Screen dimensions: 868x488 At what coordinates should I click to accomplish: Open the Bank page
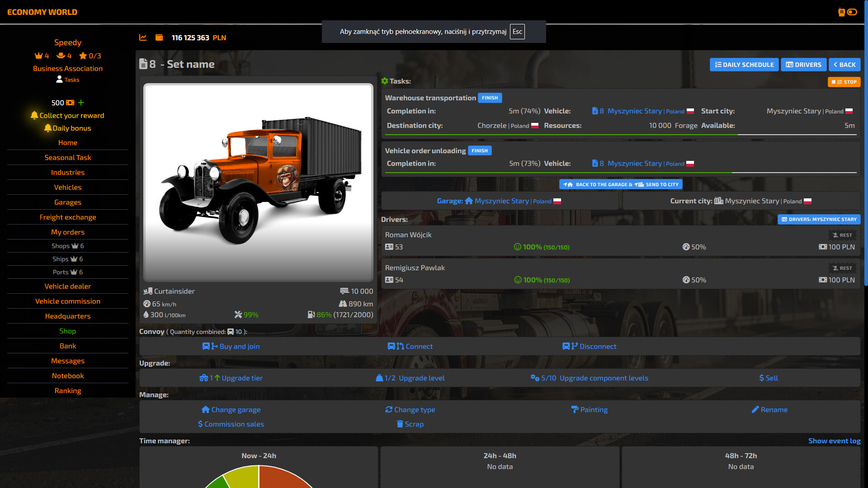[68, 346]
